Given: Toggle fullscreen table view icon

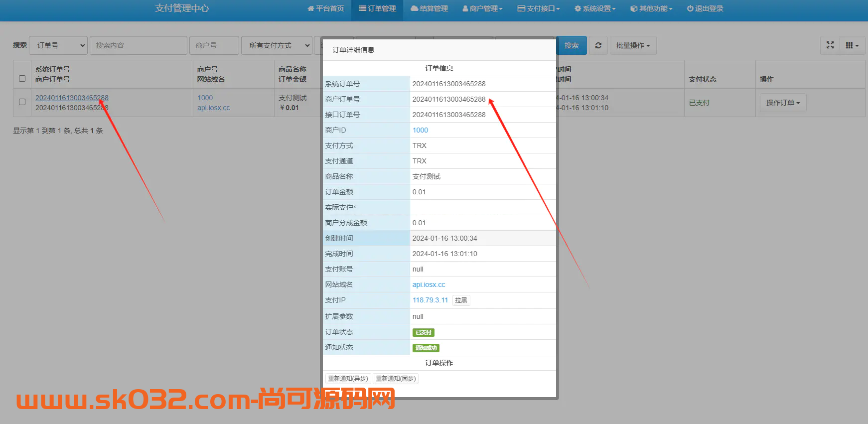Looking at the screenshot, I should click(830, 45).
